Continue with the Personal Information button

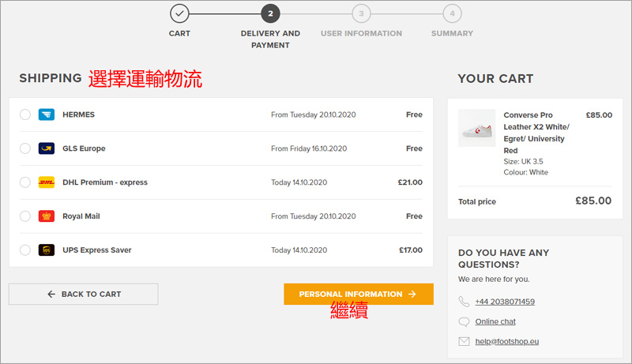click(x=359, y=294)
